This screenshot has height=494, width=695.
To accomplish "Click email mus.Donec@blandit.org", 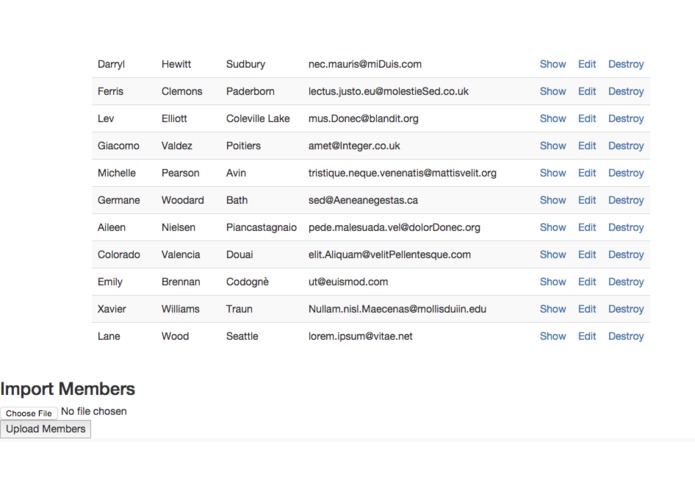I will [x=363, y=119].
